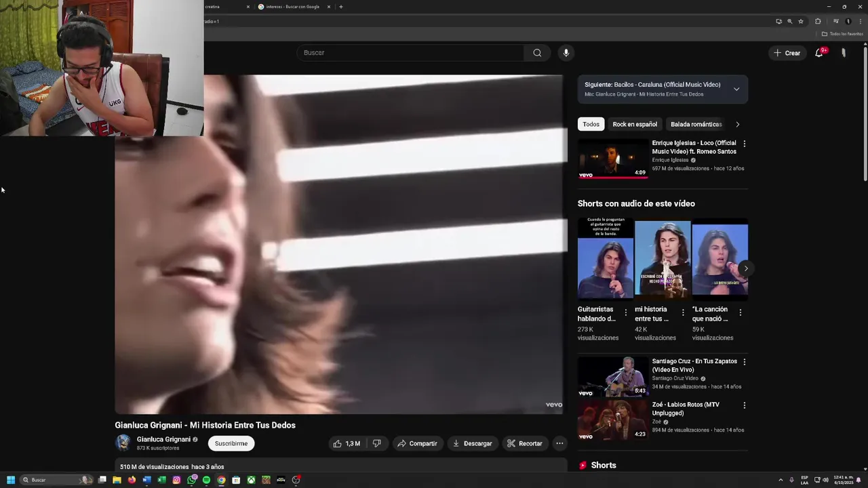The image size is (868, 488).
Task: Close the intereses Google search tab
Action: (329, 7)
